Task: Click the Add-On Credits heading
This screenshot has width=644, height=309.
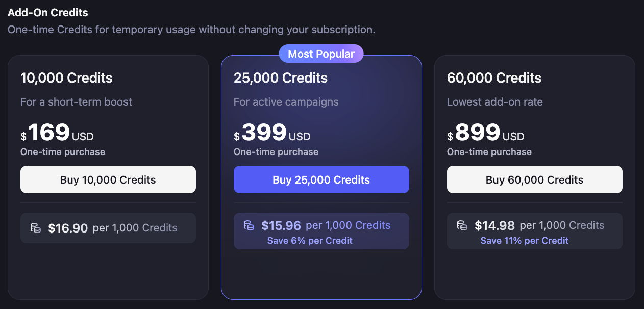Action: (48, 13)
